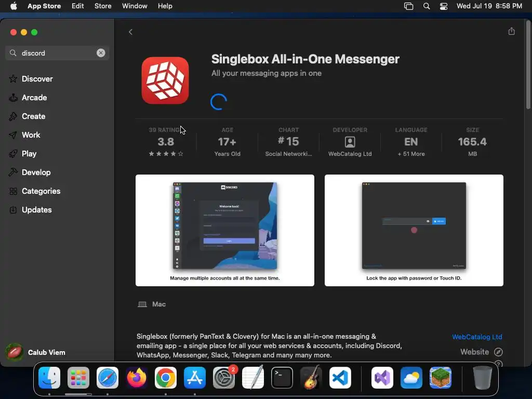
Task: Launch Visual Studio Code from the Dock
Action: coord(340,378)
